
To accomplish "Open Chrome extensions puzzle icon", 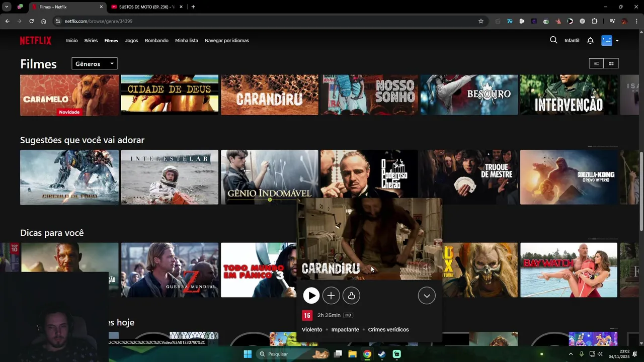I will tap(594, 21).
